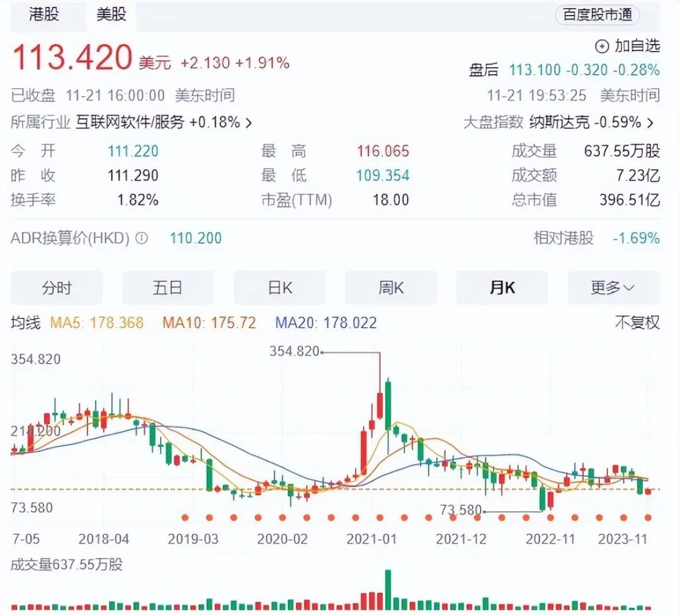Switch to the 港股 tab
The height and width of the screenshot is (616, 680).
tap(43, 15)
